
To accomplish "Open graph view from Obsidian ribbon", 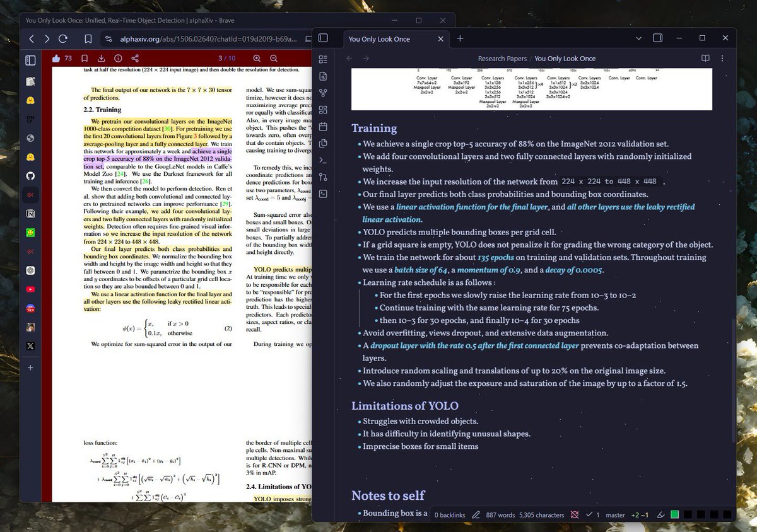I will 323,93.
